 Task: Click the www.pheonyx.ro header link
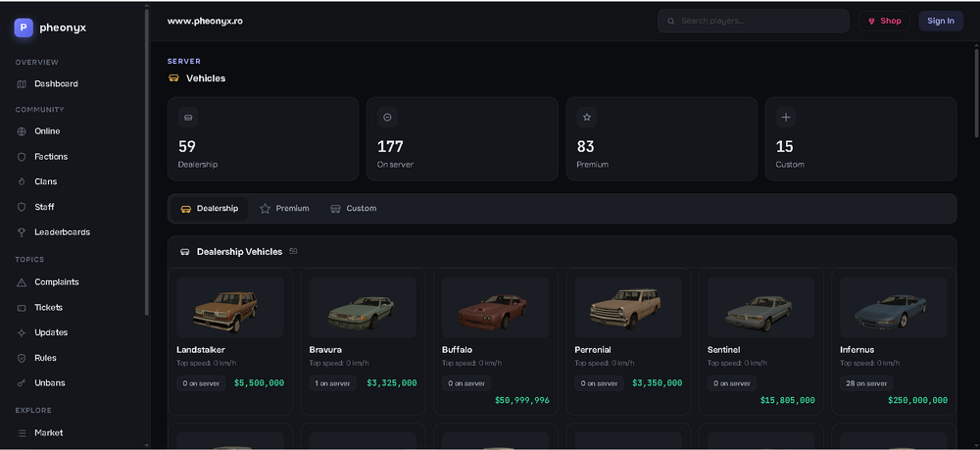coord(205,22)
